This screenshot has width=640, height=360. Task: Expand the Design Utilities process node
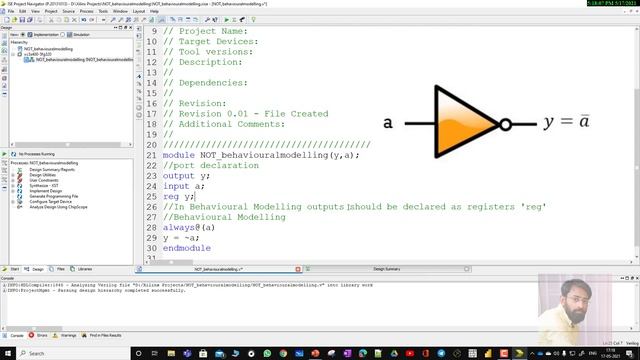click(x=13, y=175)
